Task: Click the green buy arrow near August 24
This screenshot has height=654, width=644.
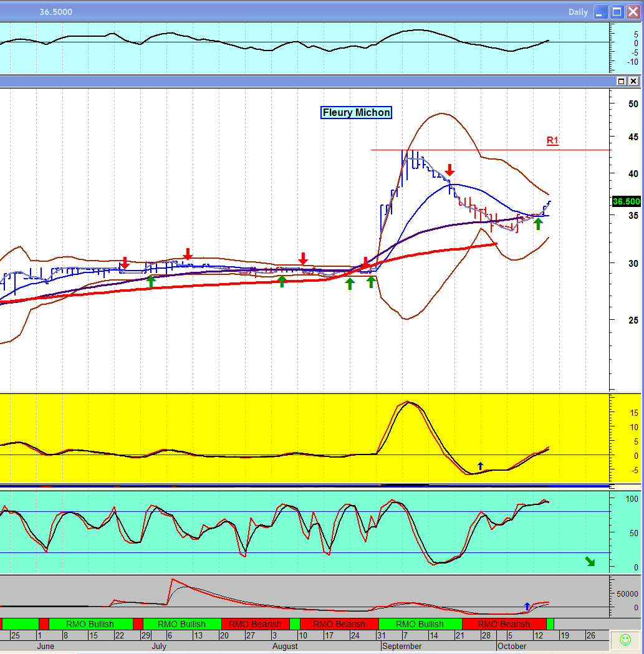Action: coord(350,284)
